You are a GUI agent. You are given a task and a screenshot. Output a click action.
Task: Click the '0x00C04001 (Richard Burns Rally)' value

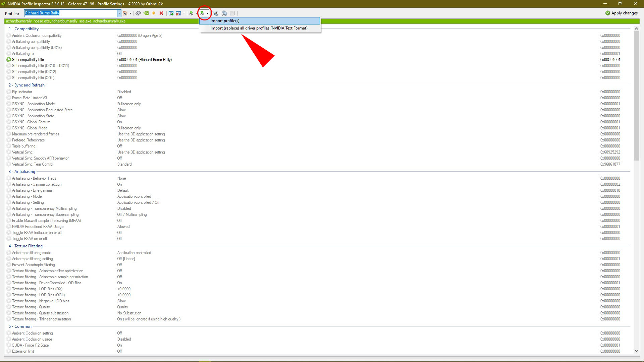click(144, 60)
